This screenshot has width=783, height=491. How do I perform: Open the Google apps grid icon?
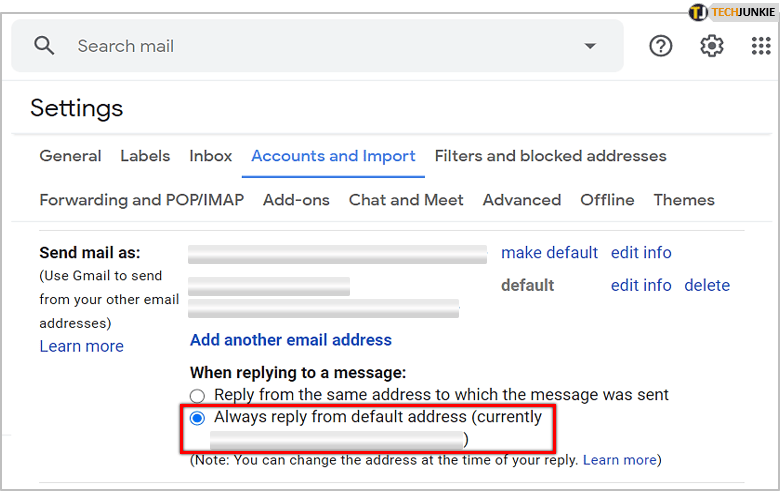(760, 46)
